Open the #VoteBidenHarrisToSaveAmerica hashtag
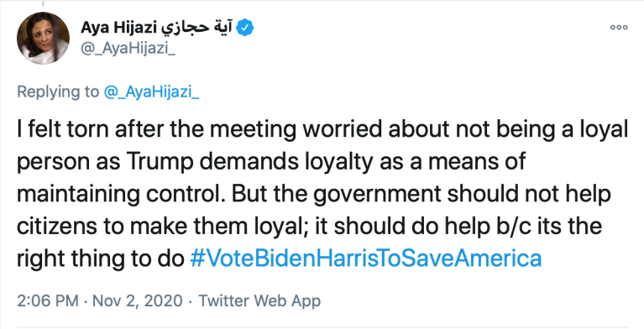This screenshot has width=644, height=329. pos(366,258)
